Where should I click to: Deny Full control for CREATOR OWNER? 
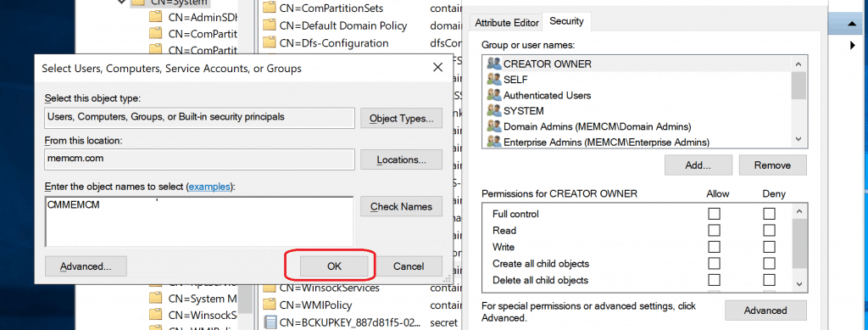pos(770,214)
